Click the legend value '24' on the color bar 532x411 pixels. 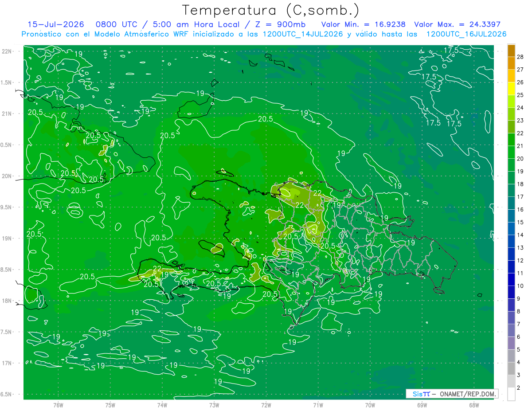521,108
